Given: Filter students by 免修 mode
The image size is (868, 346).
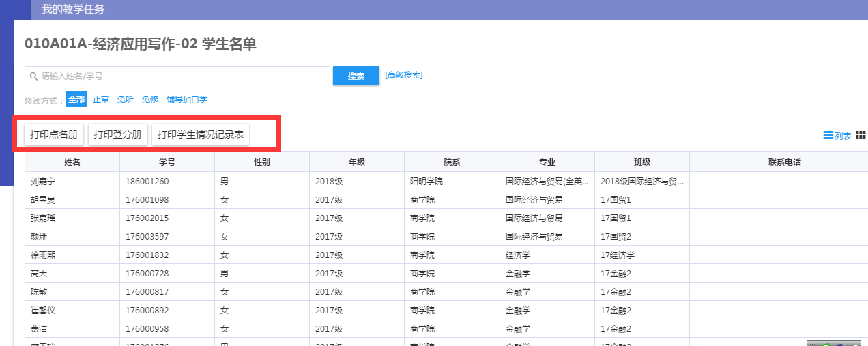Looking at the screenshot, I should pos(150,100).
